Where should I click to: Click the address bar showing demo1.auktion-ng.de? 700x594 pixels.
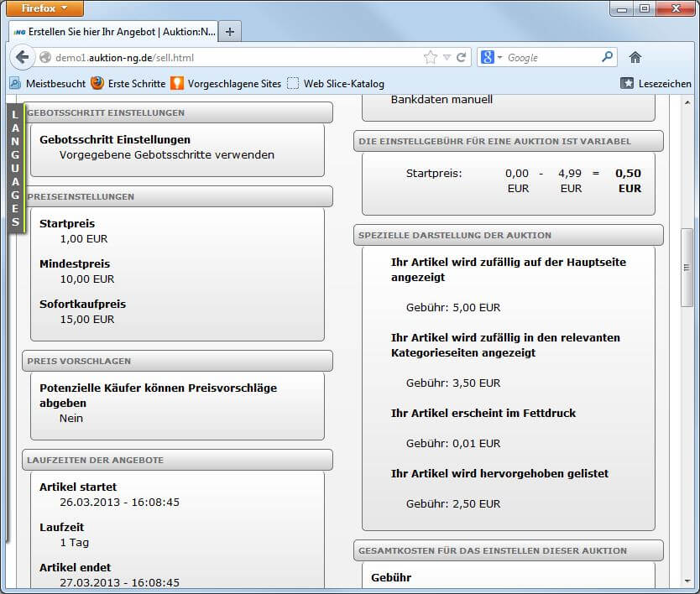237,58
